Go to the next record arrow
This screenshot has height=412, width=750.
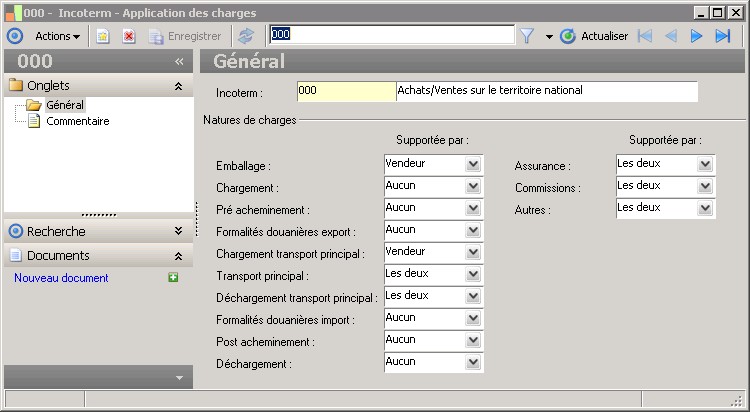(x=697, y=36)
